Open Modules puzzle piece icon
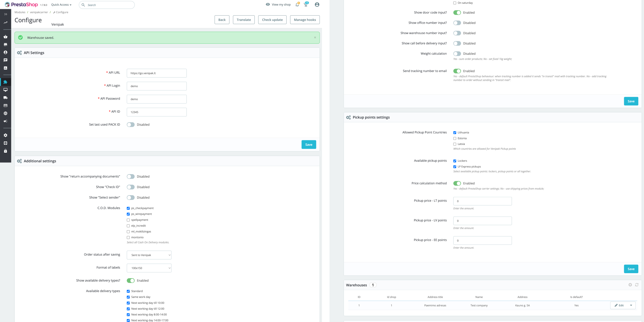This screenshot has height=322, width=644. coord(5,82)
